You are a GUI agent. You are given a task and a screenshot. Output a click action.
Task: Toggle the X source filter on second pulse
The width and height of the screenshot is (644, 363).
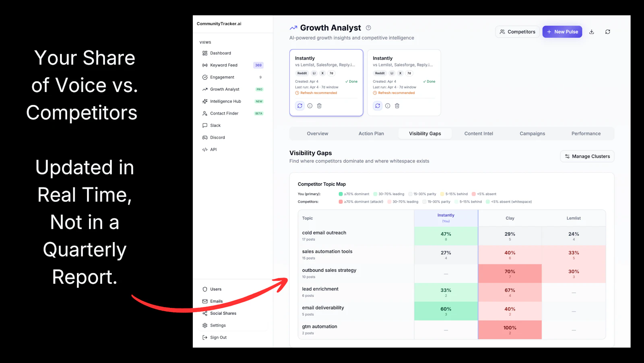point(400,73)
